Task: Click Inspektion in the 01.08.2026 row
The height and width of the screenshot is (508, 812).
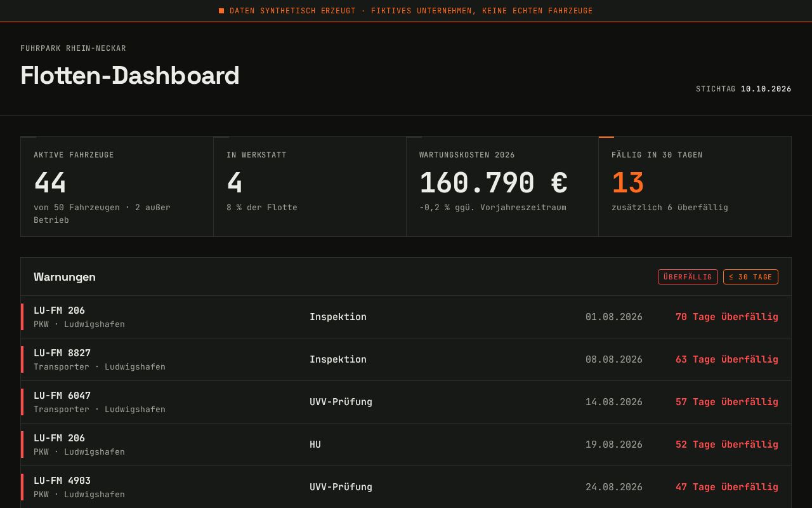Action: click(x=338, y=317)
